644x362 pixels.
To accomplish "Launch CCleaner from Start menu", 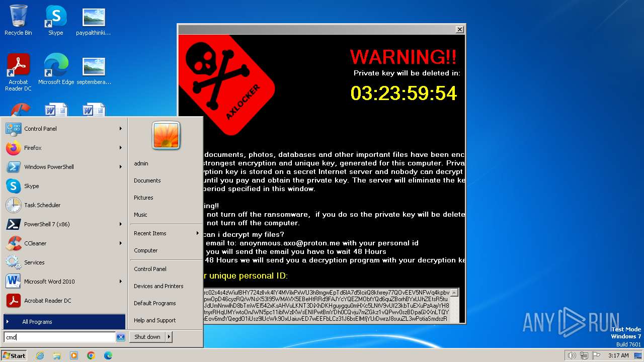I will (64, 243).
